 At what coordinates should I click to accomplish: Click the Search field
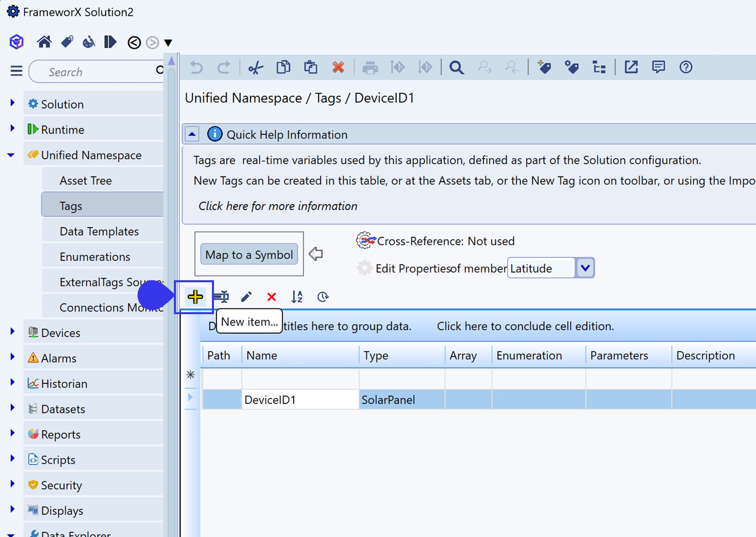(97, 72)
